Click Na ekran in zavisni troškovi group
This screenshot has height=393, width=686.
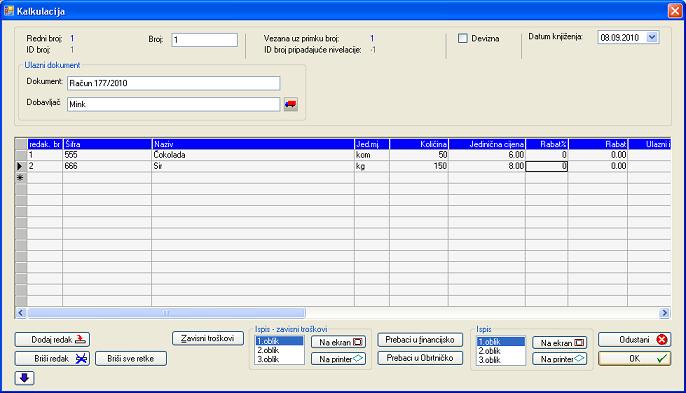pyautogui.click(x=339, y=342)
